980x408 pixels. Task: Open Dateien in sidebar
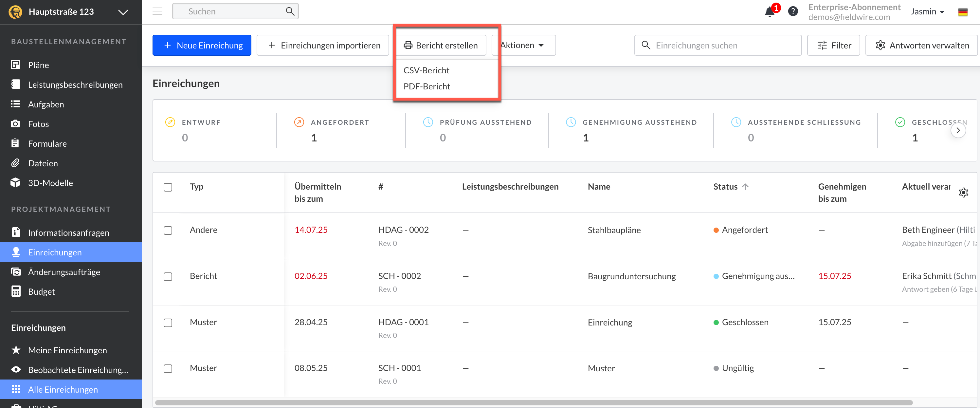pyautogui.click(x=43, y=163)
